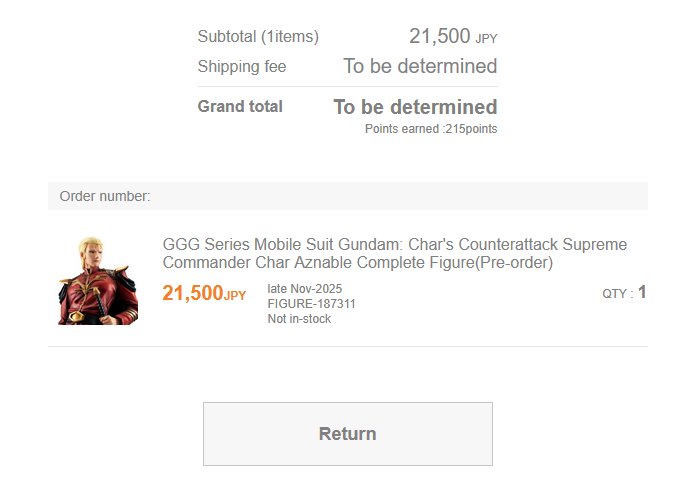700x489 pixels.
Task: Click the Commander Char Aznable Complete Figure title line
Action: [x=358, y=263]
